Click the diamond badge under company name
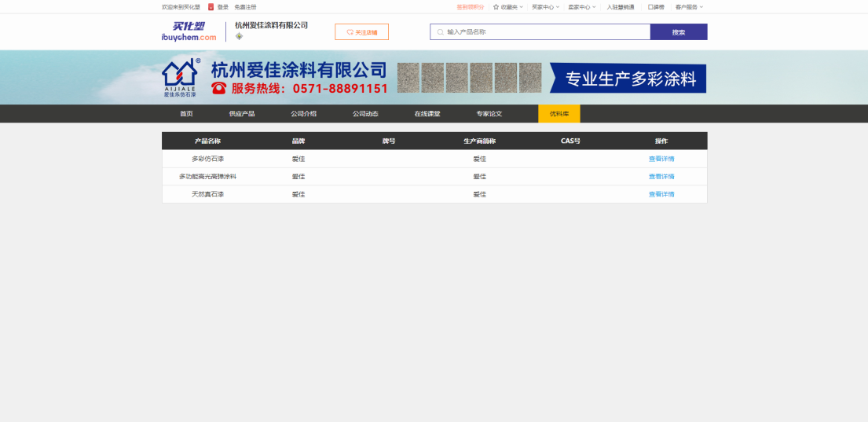 pos(239,36)
